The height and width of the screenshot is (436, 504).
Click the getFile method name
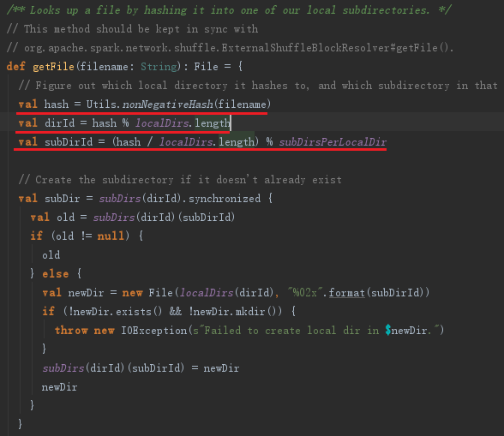point(53,67)
